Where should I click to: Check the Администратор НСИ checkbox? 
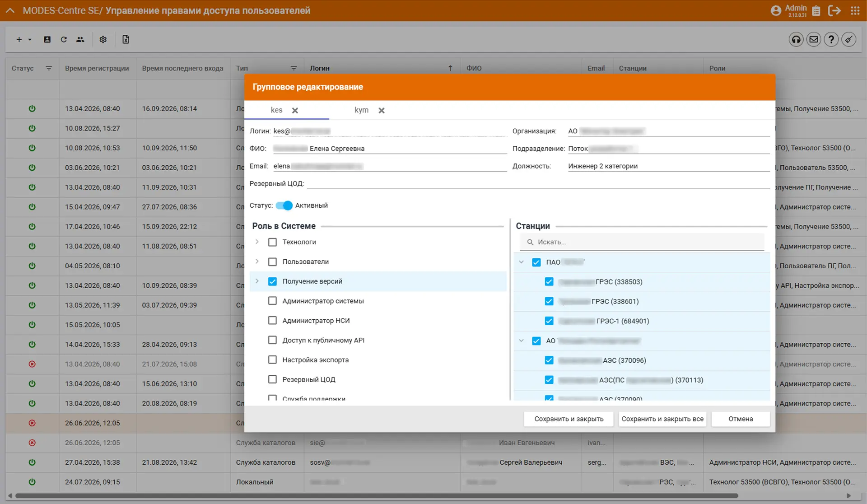(x=272, y=321)
